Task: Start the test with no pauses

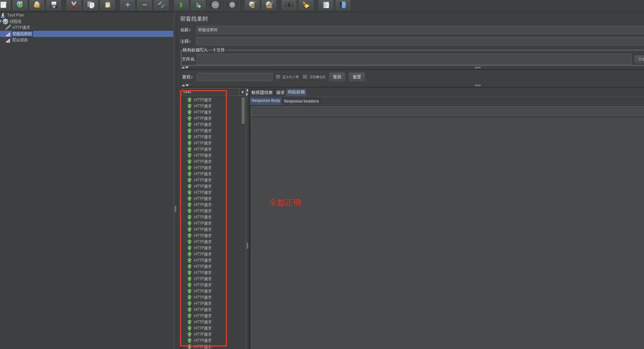Action: point(198,5)
